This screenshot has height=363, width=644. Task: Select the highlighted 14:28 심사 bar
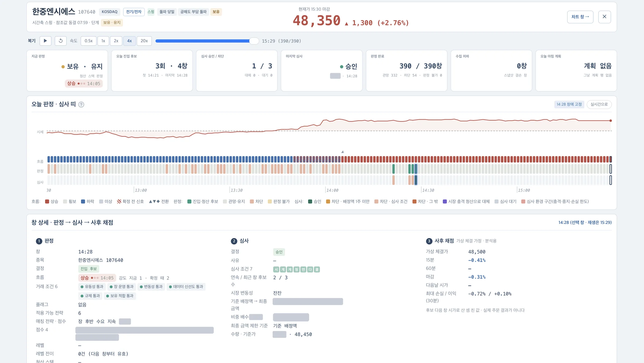416,180
